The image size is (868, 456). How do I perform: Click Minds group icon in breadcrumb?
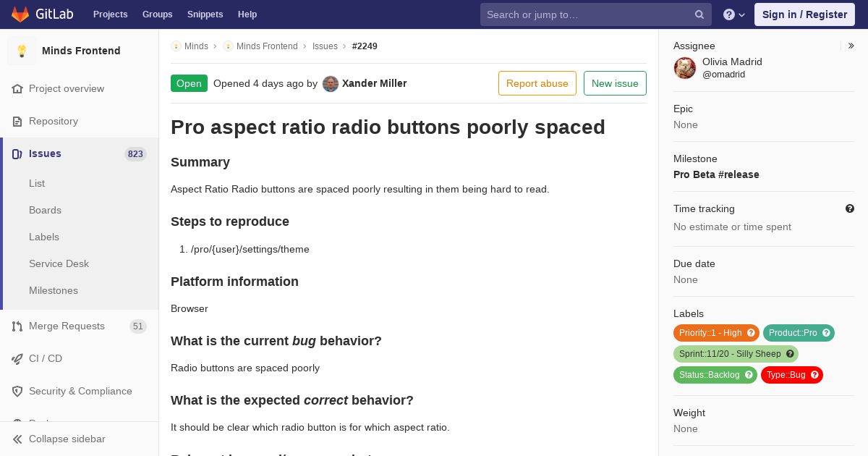click(x=176, y=46)
